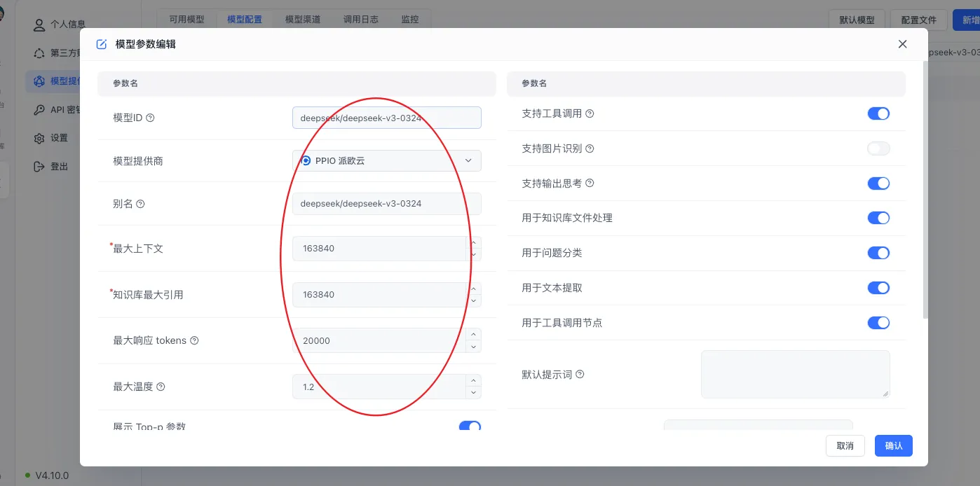Click the API 密钥 key icon

pos(39,109)
